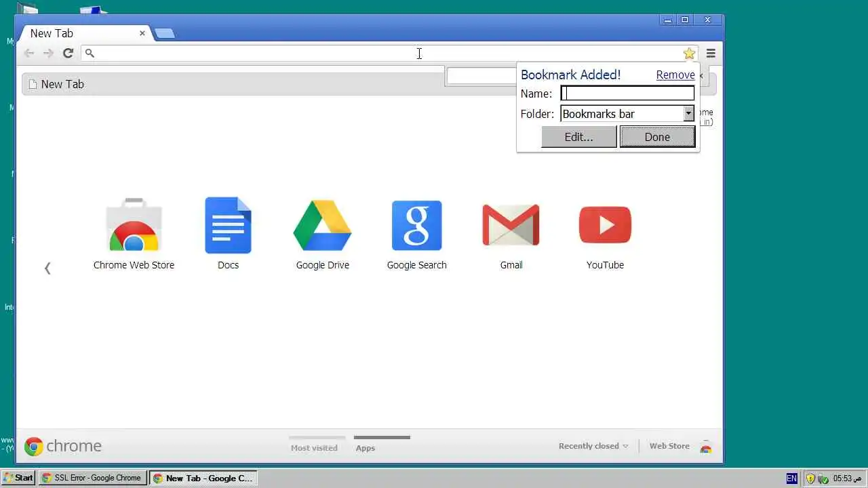Select New Tab - Google Chrome taskbar button
This screenshot has height=488, width=868.
pos(203,478)
